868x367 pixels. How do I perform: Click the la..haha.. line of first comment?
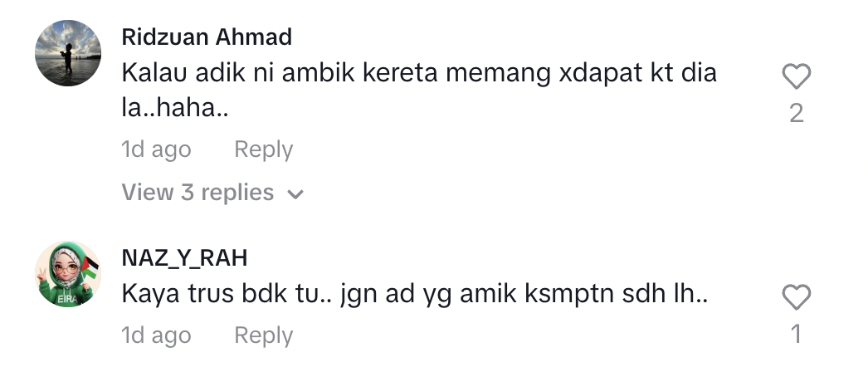tap(175, 107)
